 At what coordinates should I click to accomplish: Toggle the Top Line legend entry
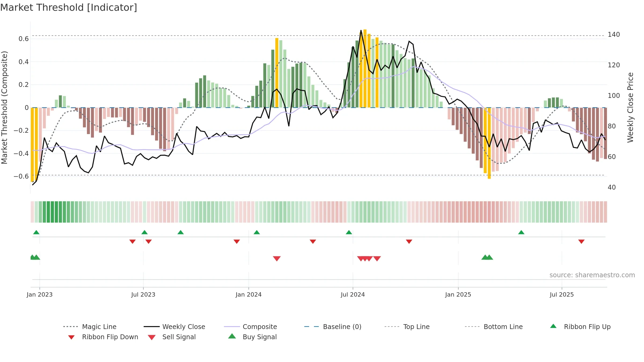(407, 327)
